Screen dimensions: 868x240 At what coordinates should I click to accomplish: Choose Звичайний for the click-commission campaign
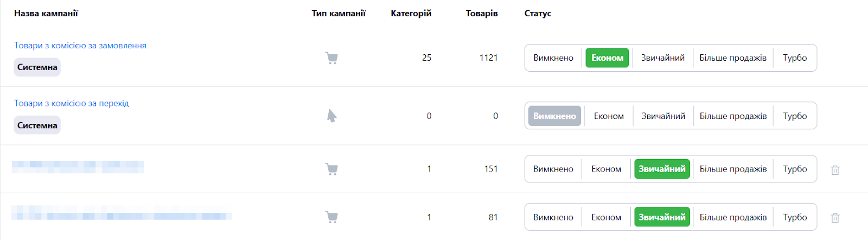(663, 116)
